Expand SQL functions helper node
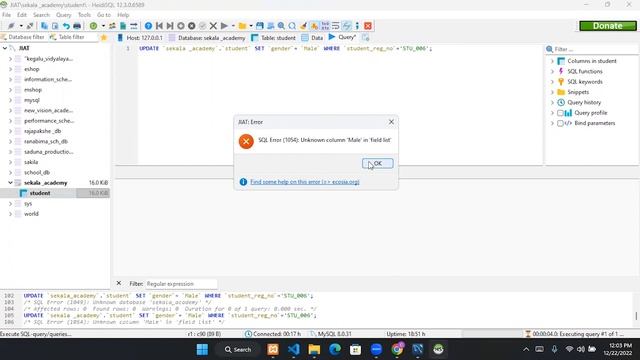The image size is (640, 360). coord(552,71)
